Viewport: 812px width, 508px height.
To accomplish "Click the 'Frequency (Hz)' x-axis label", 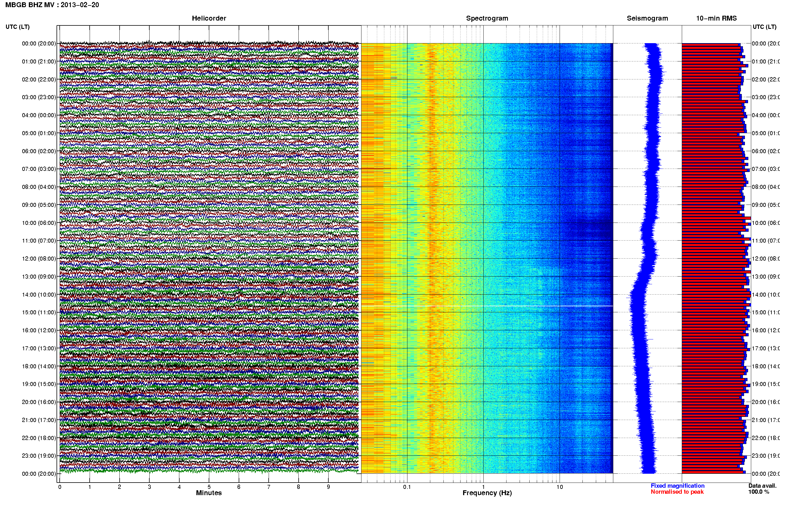I will pos(487,493).
